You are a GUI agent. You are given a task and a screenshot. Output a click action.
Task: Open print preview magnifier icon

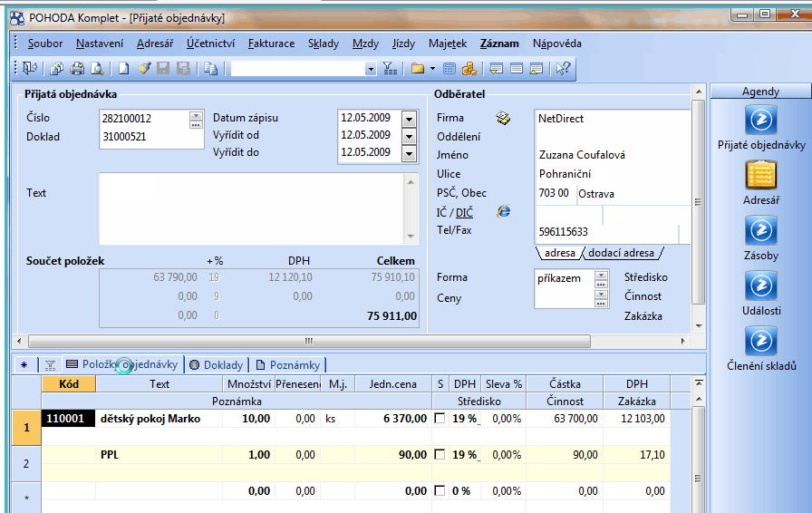[97, 68]
